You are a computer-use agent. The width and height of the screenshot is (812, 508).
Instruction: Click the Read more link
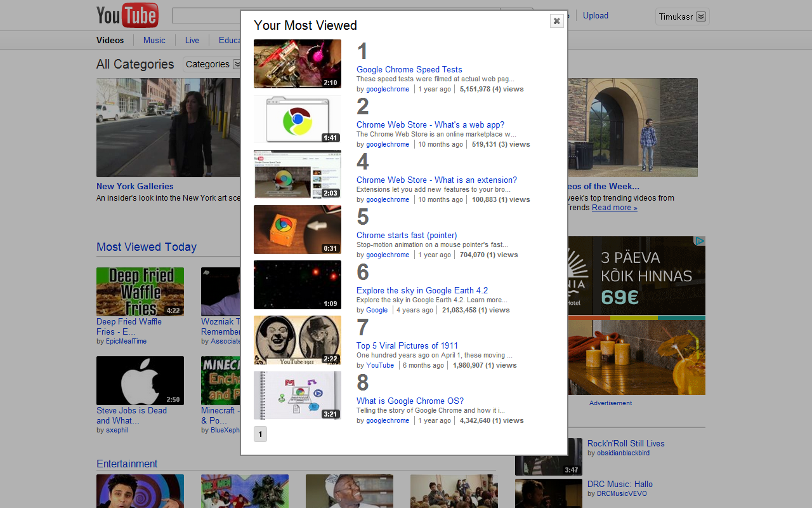pos(615,208)
